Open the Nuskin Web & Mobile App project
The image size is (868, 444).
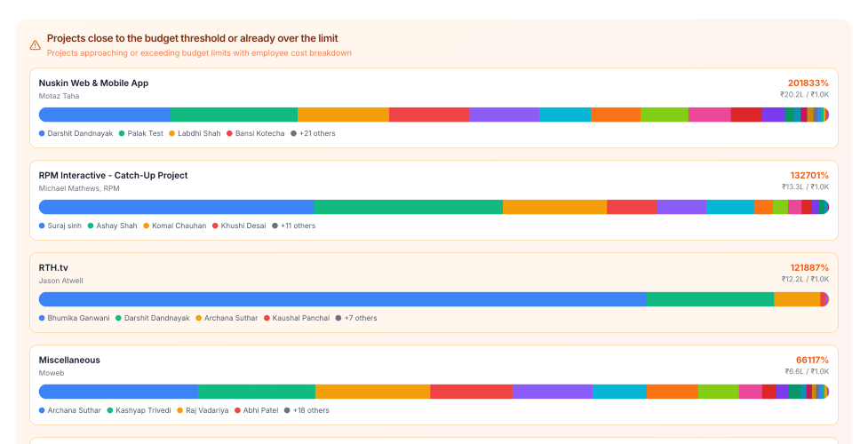point(93,83)
